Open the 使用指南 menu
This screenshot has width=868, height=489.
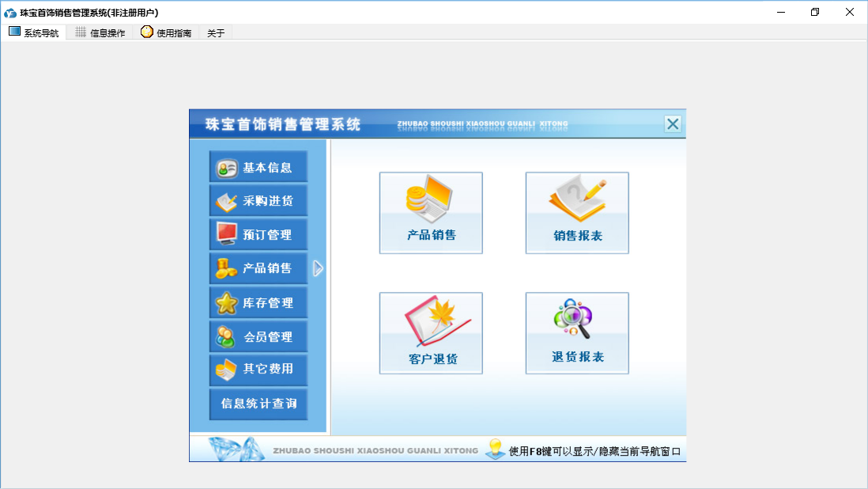tap(166, 32)
